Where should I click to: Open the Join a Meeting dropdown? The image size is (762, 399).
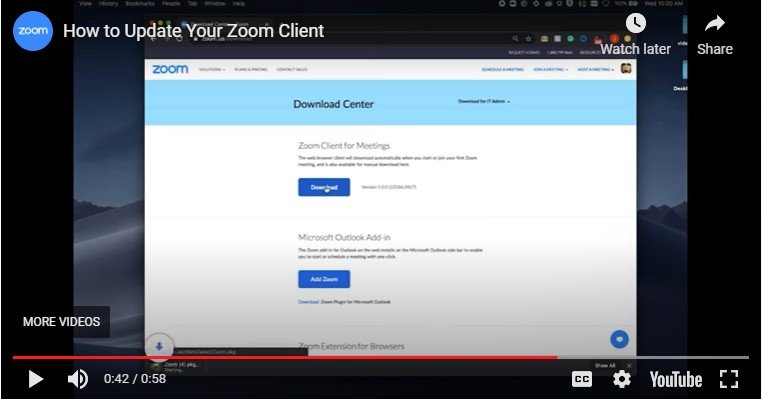[x=550, y=69]
